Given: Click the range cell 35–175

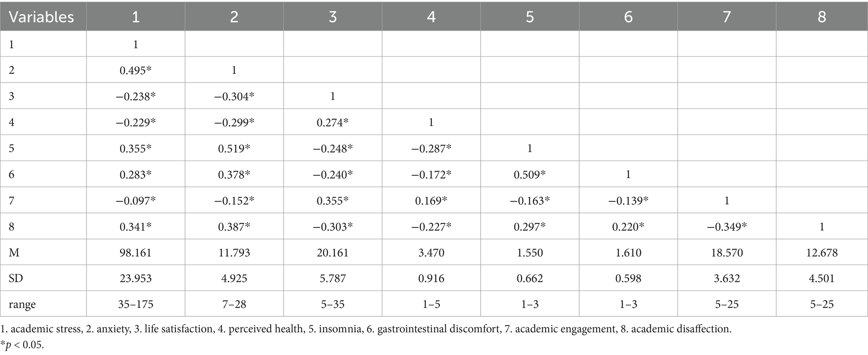Looking at the screenshot, I should (136, 304).
